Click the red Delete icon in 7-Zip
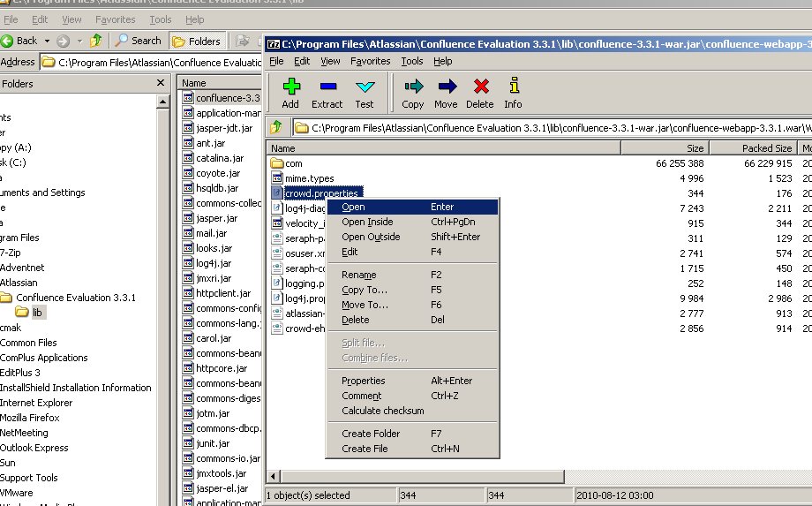The image size is (812, 506). coord(481,87)
